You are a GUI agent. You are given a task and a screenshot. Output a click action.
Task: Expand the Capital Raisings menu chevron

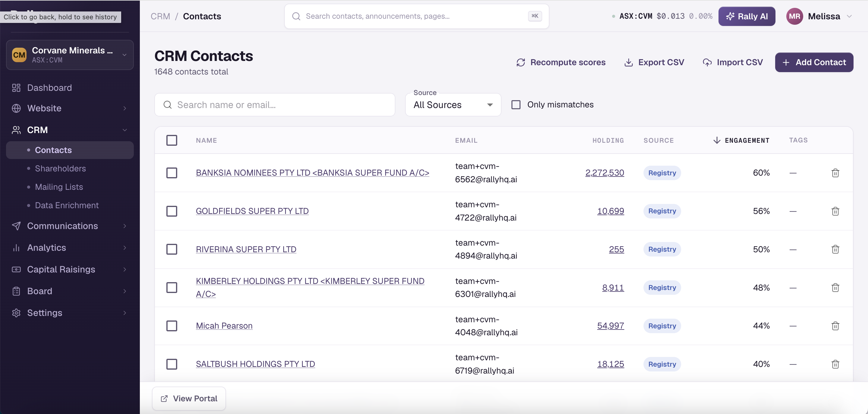[125, 269]
